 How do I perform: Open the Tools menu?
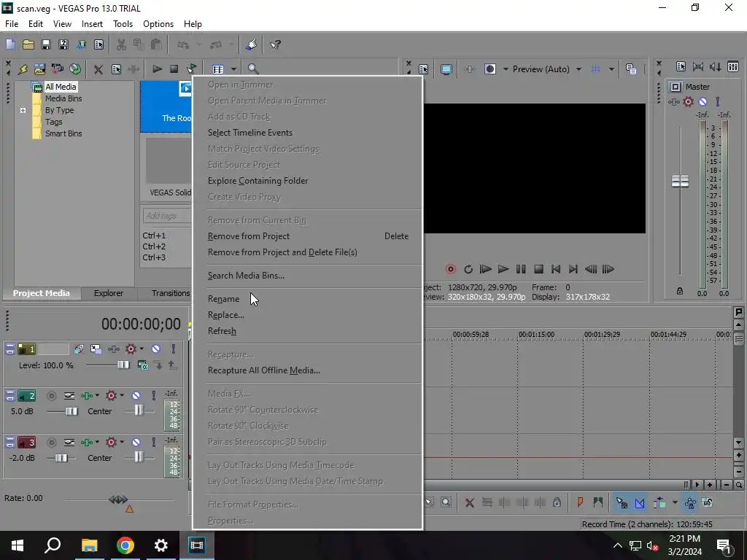(123, 24)
